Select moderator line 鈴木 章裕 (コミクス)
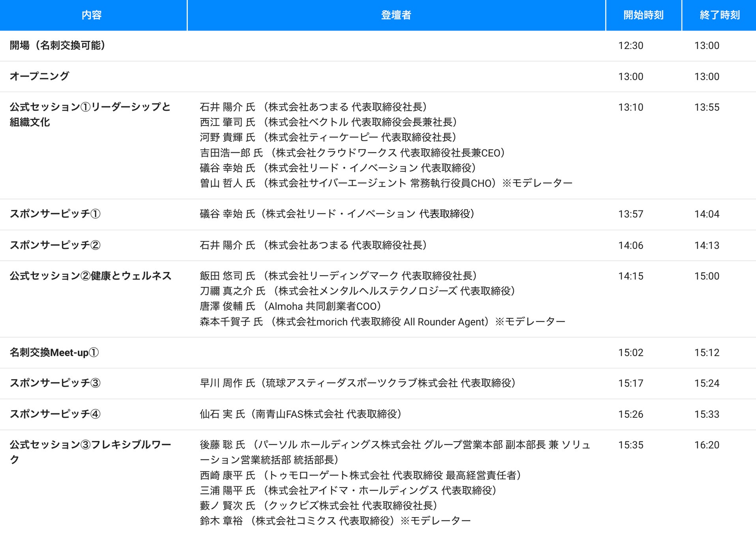This screenshot has width=756, height=533. 335,521
